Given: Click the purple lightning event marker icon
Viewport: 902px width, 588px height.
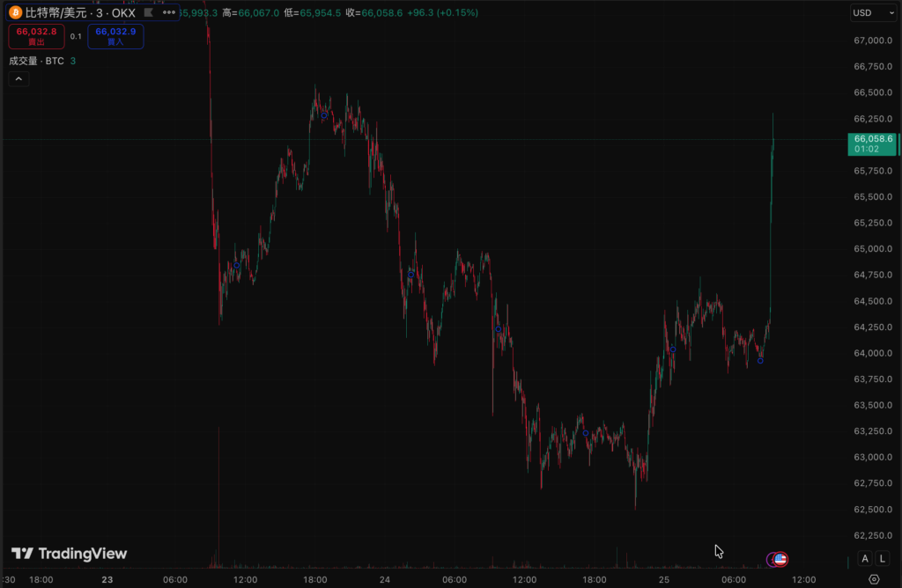Looking at the screenshot, I should point(772,559).
